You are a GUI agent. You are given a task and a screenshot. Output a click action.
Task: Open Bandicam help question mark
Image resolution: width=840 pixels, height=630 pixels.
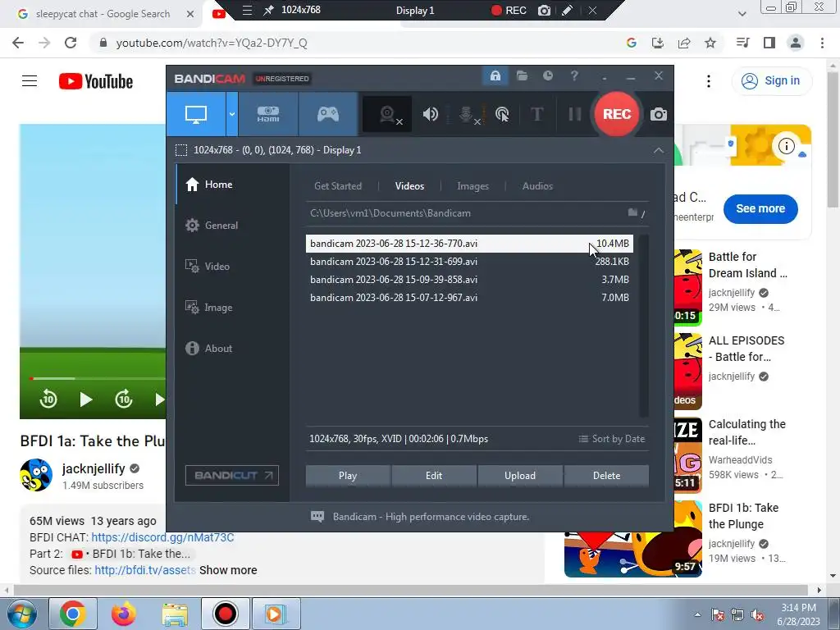coord(574,76)
